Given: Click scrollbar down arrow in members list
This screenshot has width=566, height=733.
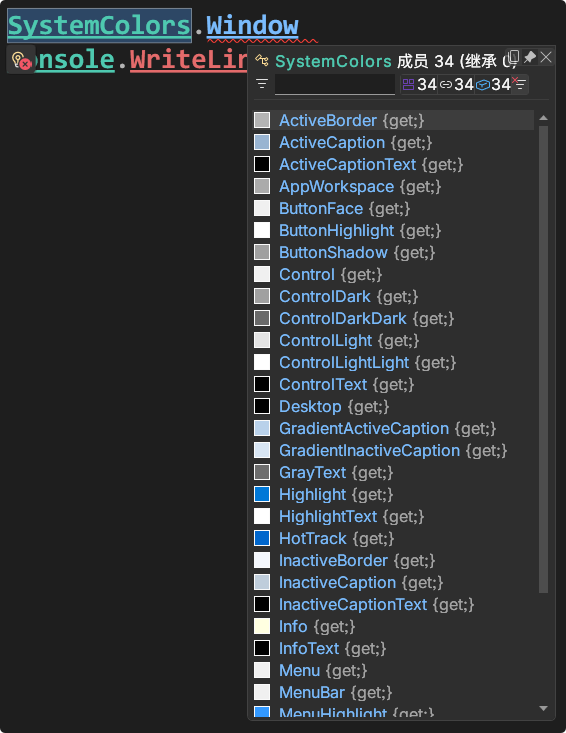Looking at the screenshot, I should click(x=543, y=708).
